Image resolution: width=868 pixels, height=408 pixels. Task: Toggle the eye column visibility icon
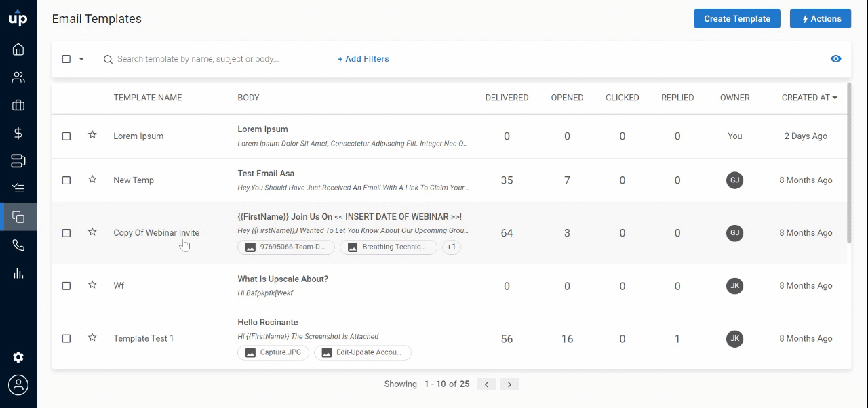[x=835, y=59]
